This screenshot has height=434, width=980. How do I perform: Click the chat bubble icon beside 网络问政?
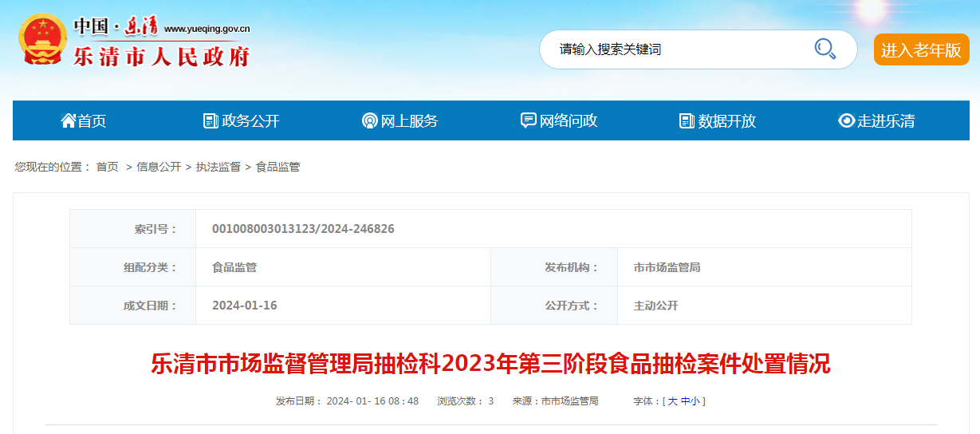(528, 120)
